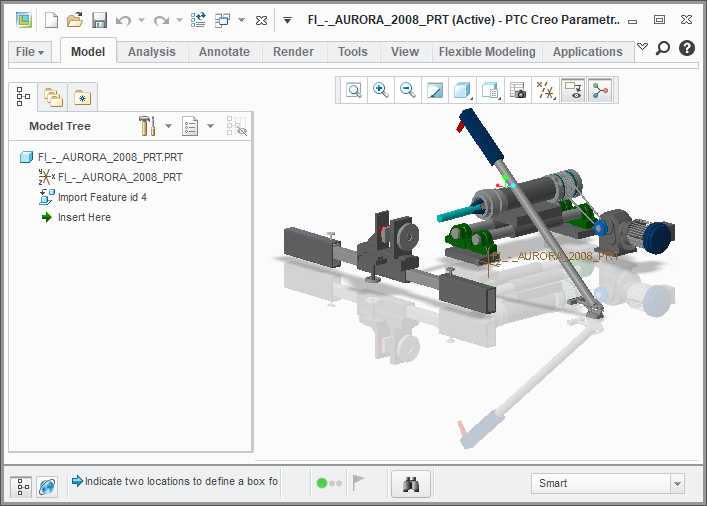Open the File menu
Screen dimensions: 707x506
30,52
